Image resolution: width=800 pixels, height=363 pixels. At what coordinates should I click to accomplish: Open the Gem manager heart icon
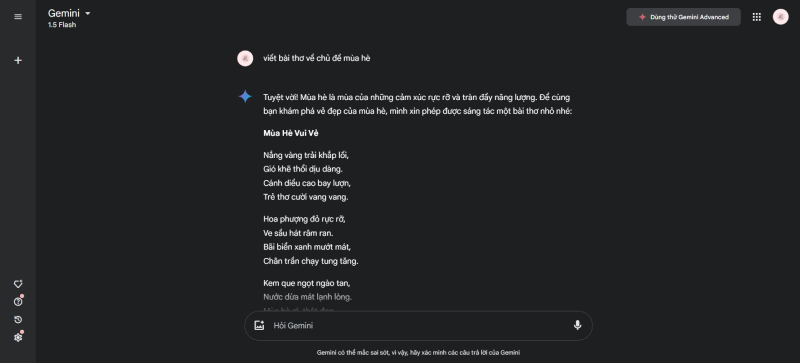tap(18, 284)
